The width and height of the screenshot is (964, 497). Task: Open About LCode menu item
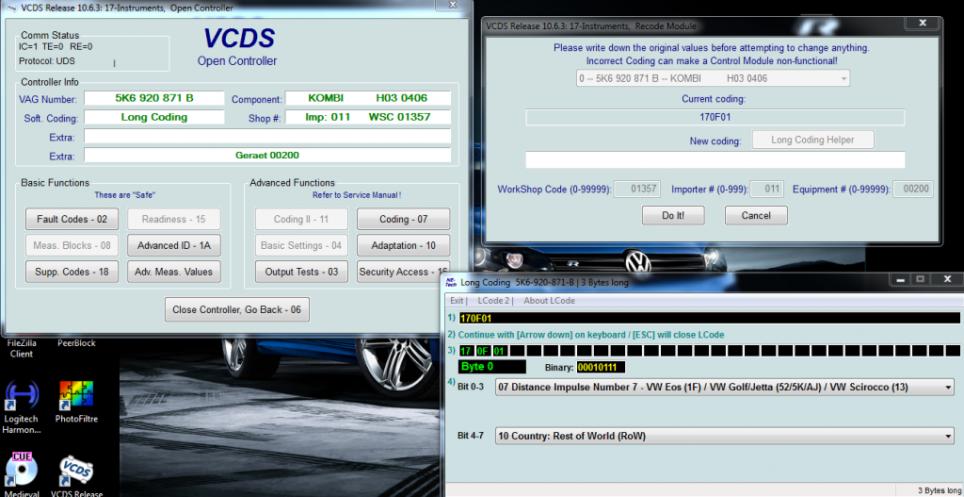pos(549,301)
